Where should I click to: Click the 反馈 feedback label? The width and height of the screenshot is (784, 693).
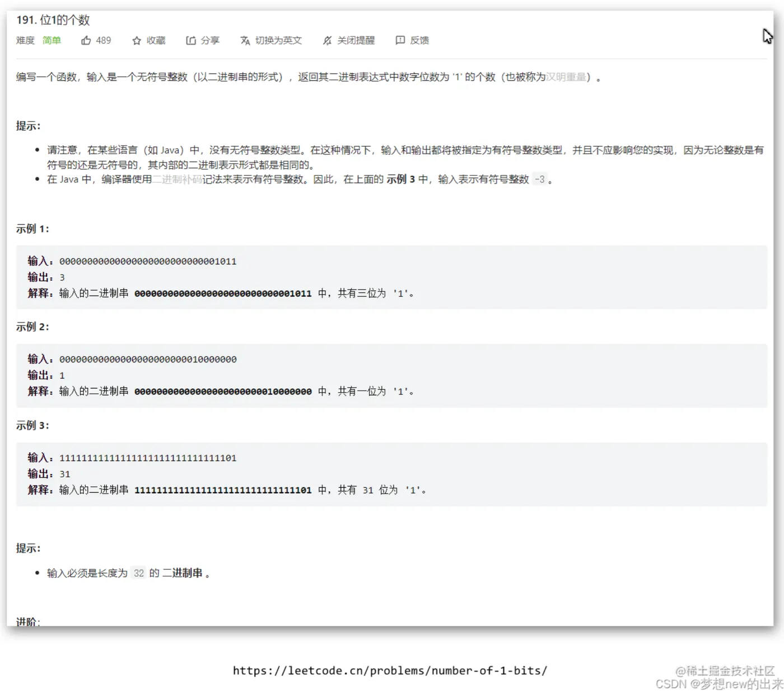419,40
